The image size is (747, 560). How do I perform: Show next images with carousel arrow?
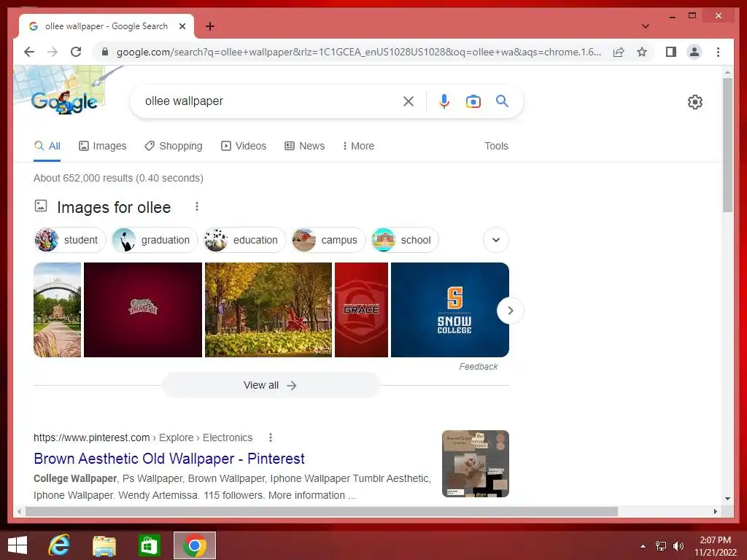pos(510,311)
